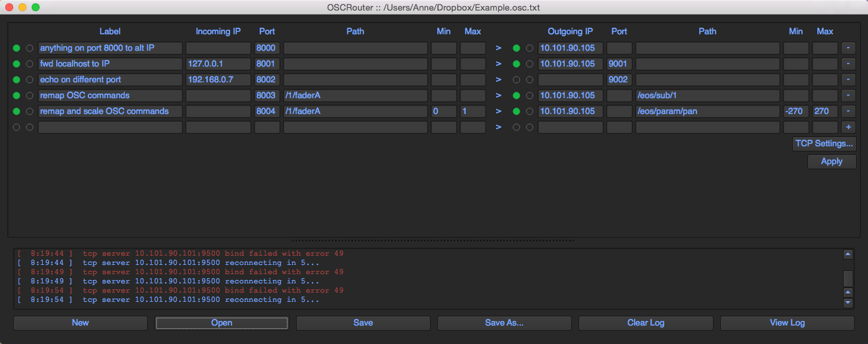Click the log scrollbar top up arrow
The height and width of the screenshot is (344, 868).
[848, 254]
